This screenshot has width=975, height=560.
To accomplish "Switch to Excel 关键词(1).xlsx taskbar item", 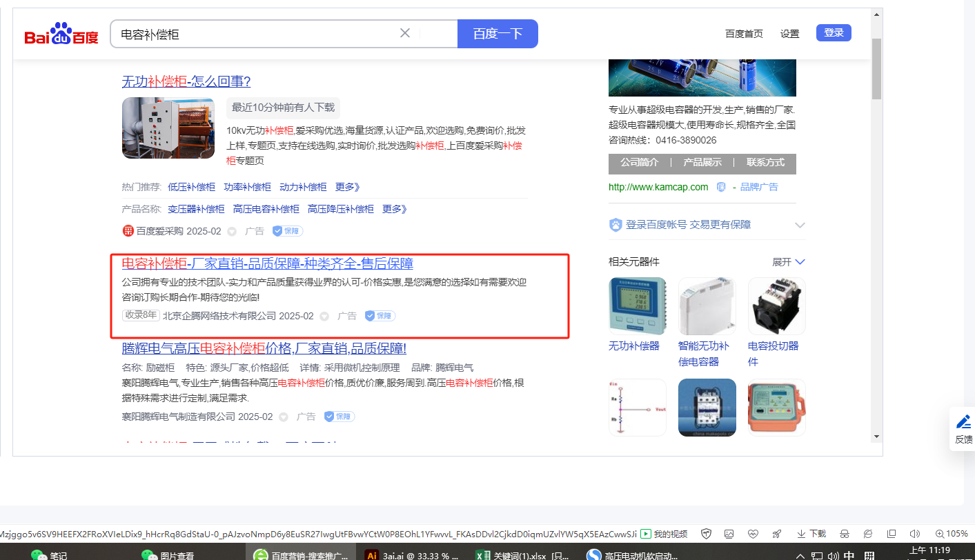I will point(522,554).
